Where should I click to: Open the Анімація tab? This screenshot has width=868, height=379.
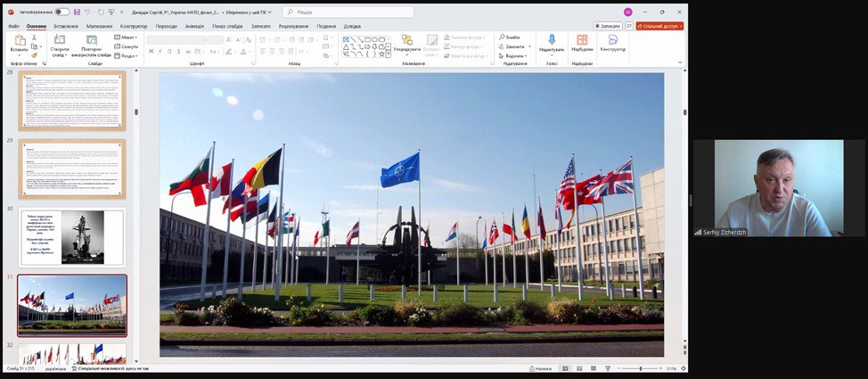(x=194, y=26)
